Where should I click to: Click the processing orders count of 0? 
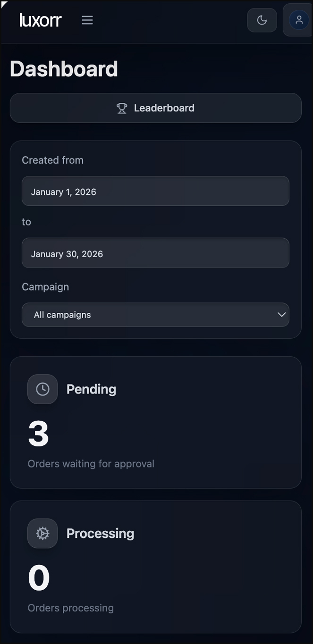click(x=39, y=578)
